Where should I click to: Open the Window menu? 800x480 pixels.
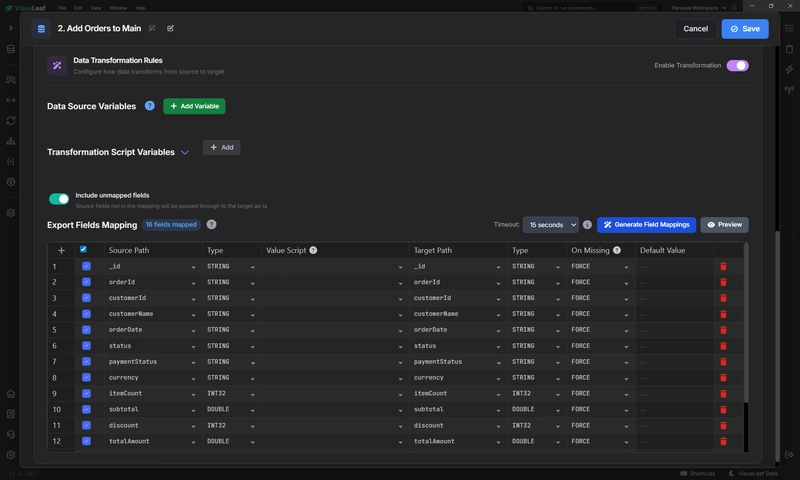(118, 8)
